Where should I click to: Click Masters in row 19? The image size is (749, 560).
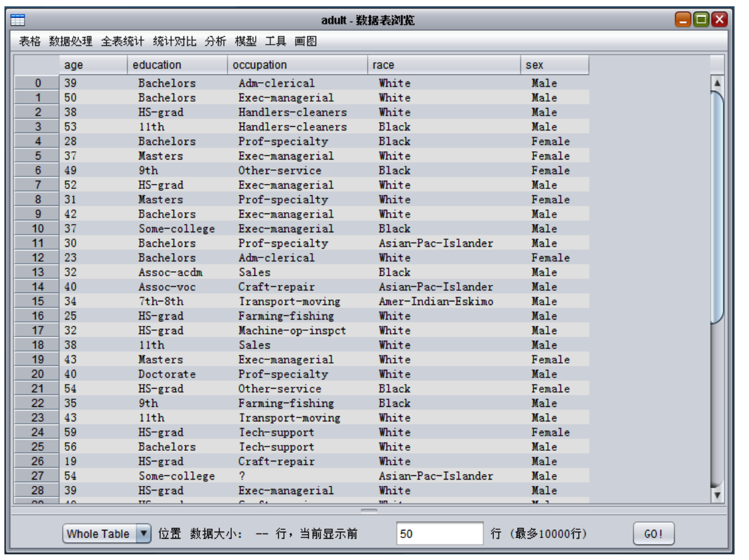160,360
